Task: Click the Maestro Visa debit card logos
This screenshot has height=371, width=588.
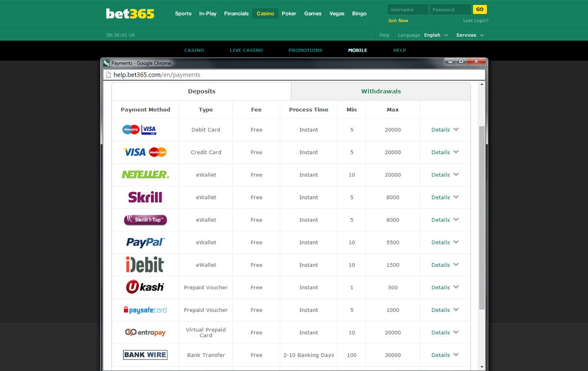Action: pos(140,130)
